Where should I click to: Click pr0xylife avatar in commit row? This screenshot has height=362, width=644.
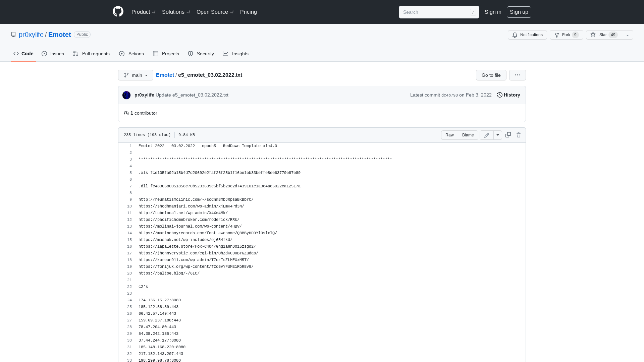tap(126, 95)
